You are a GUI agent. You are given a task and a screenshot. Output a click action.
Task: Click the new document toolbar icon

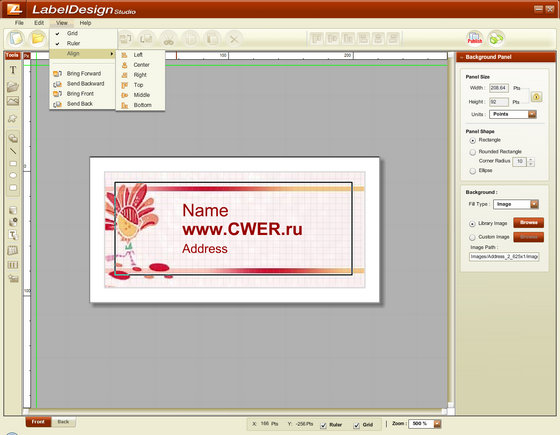pyautogui.click(x=16, y=39)
